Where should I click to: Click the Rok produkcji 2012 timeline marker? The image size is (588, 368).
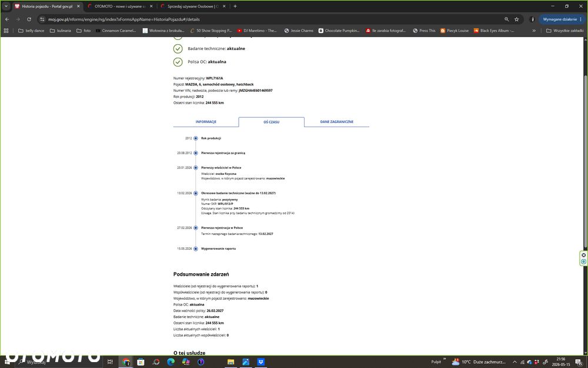[195, 138]
